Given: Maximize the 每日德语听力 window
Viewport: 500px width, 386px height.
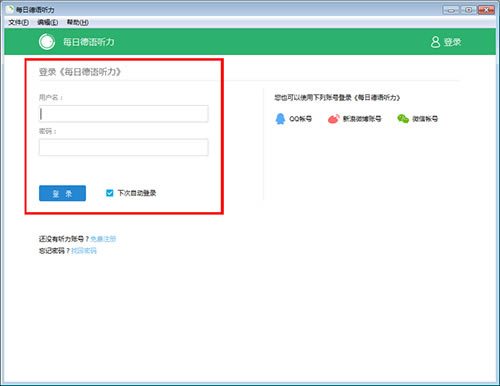Looking at the screenshot, I should pos(468,10).
